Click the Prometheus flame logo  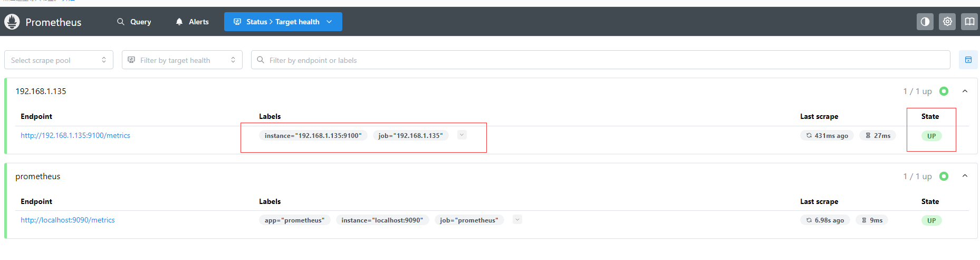click(12, 22)
